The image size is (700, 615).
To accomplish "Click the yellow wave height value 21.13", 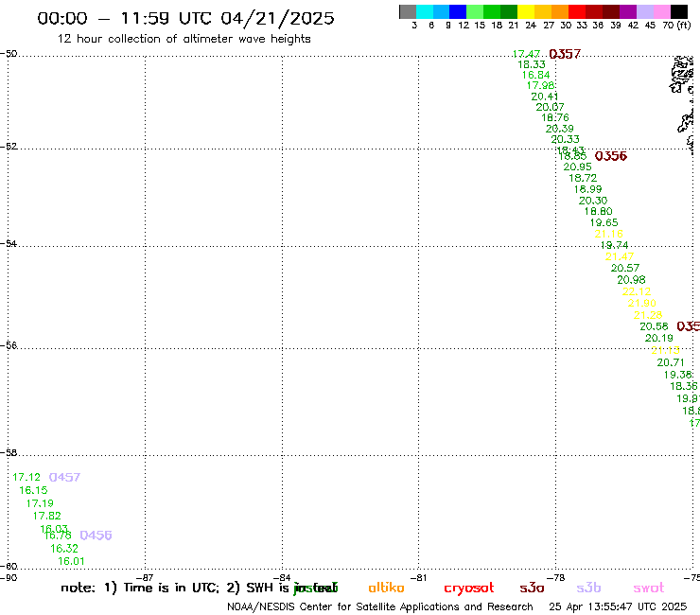I will 665,350.
